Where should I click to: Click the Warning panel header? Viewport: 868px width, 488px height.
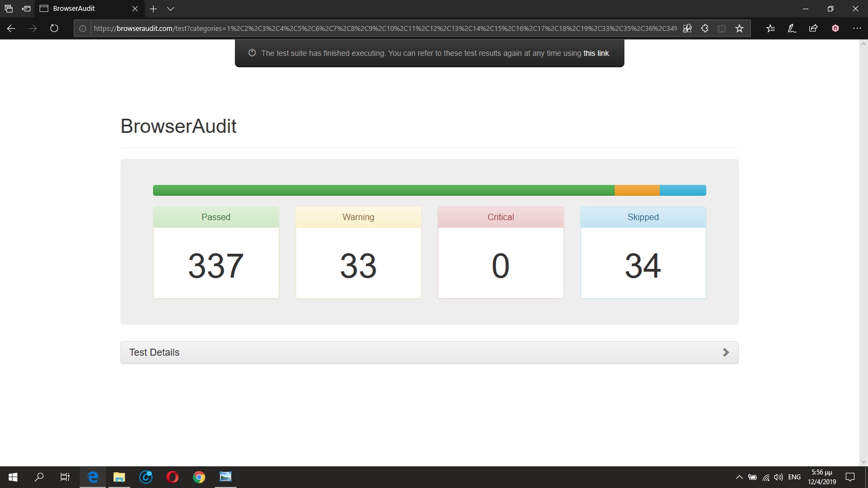[359, 217]
